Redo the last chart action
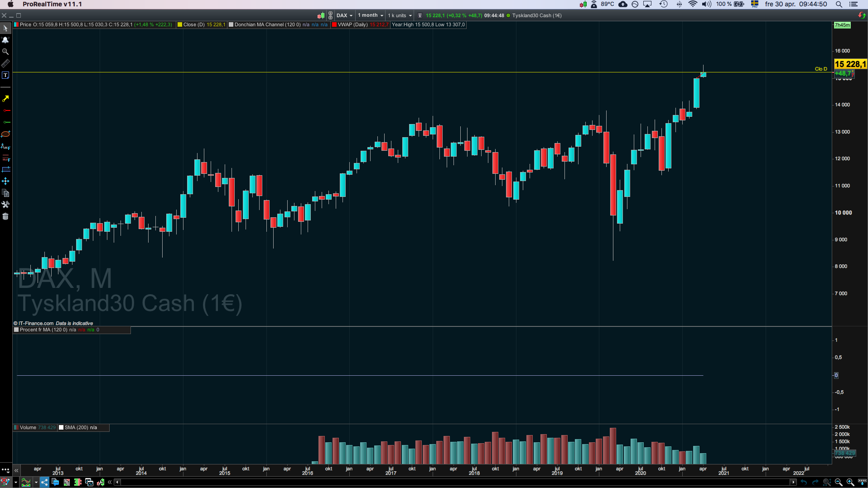The height and width of the screenshot is (488, 868). coord(815,482)
